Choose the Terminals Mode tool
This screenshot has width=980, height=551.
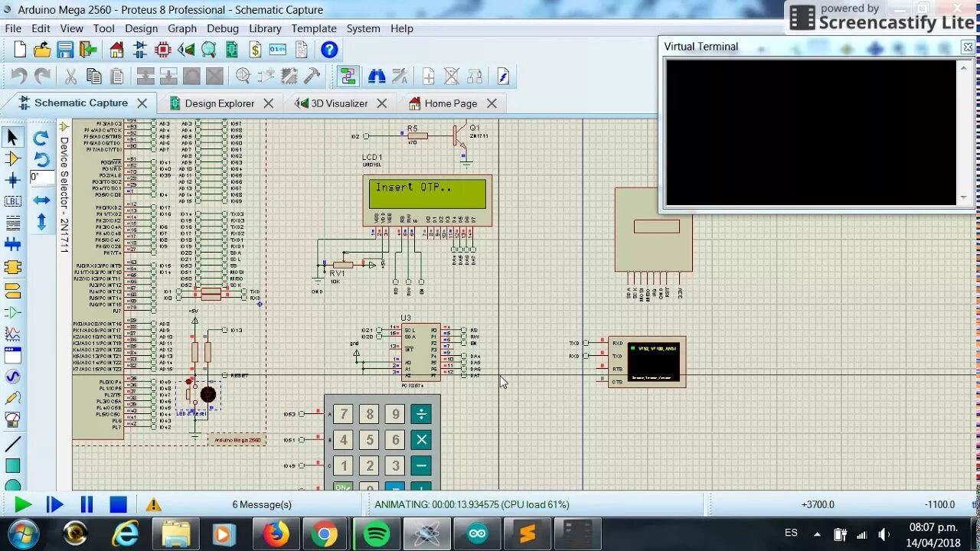tap(12, 290)
